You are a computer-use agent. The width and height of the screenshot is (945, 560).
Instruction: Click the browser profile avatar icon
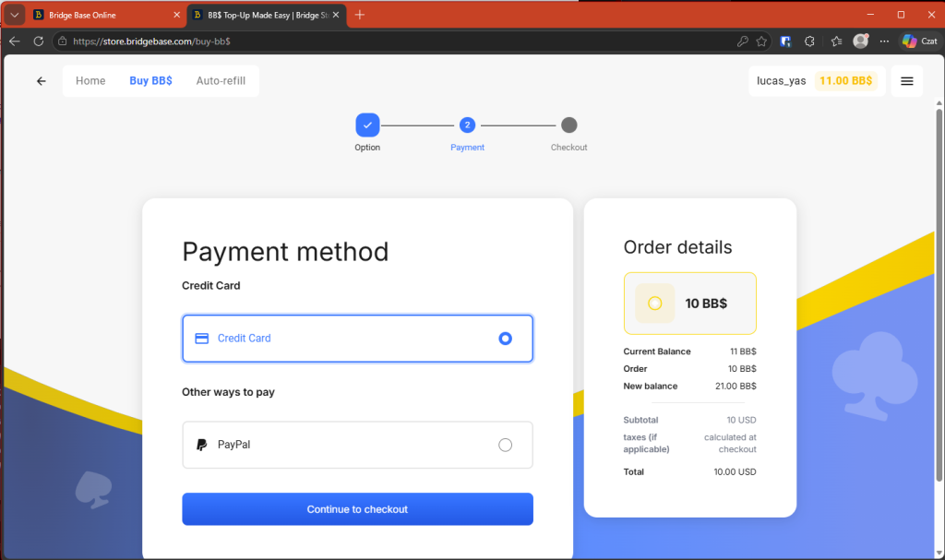point(860,42)
